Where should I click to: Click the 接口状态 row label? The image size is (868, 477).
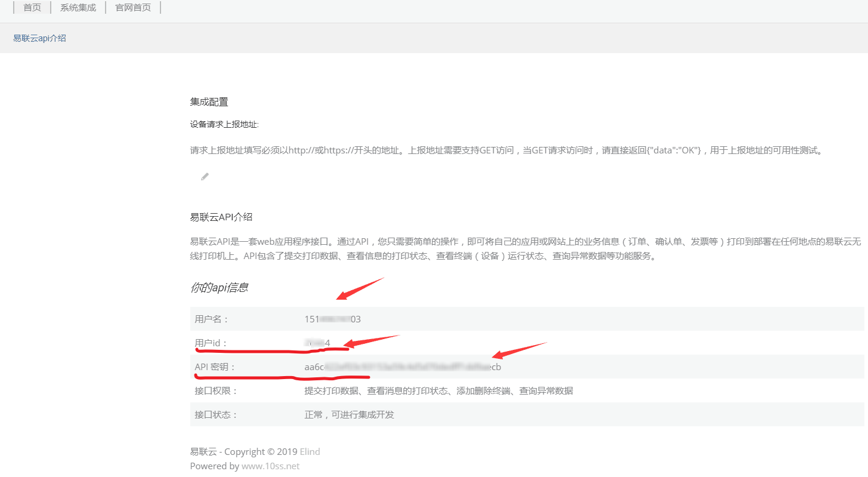[216, 415]
